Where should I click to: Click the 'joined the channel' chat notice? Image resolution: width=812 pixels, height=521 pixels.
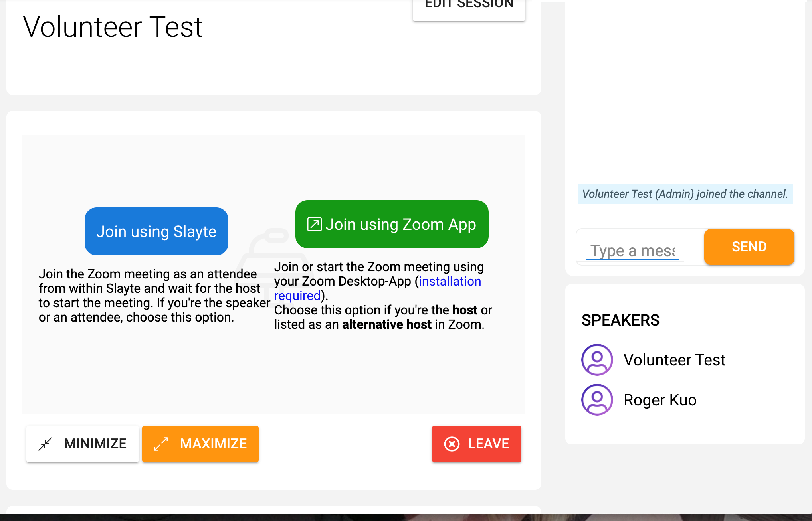click(x=685, y=194)
